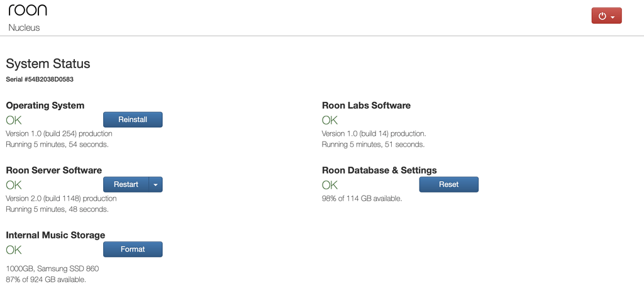The width and height of the screenshot is (644, 295).
Task: Click 'Version 2.0 (build 1148) production' text
Action: coord(61,198)
